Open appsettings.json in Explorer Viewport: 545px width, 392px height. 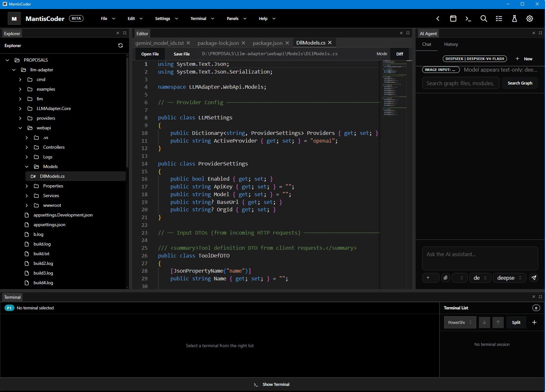point(49,225)
